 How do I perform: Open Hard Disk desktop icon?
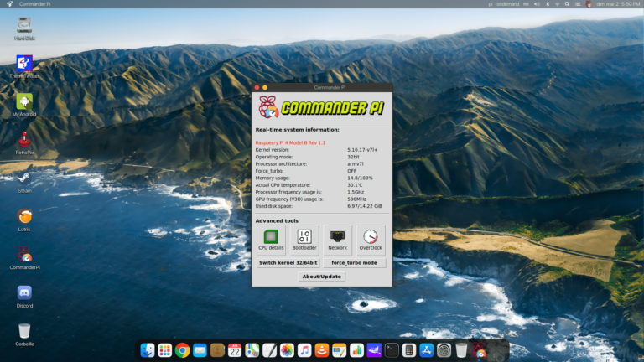tap(24, 28)
